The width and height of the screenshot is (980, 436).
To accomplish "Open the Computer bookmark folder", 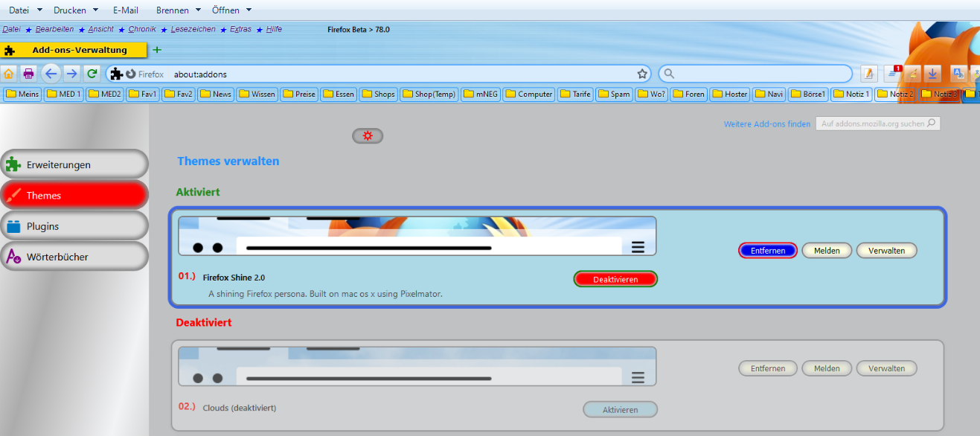I will pos(529,94).
